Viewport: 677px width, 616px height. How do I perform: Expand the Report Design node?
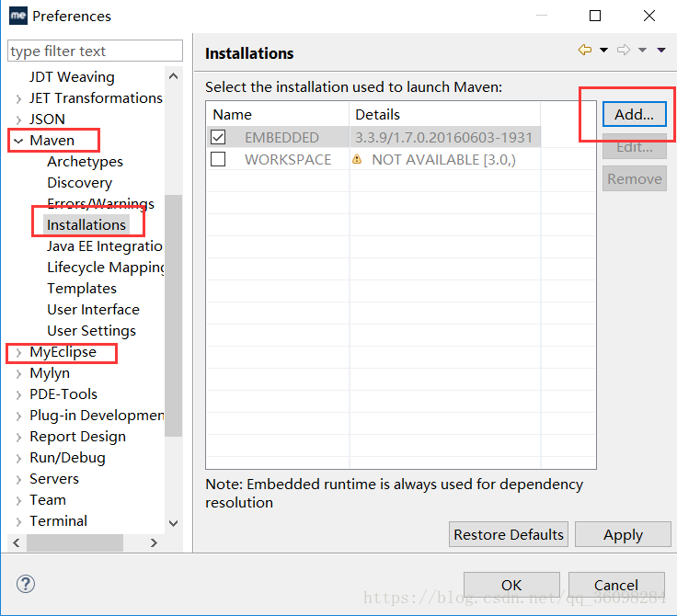point(18,438)
